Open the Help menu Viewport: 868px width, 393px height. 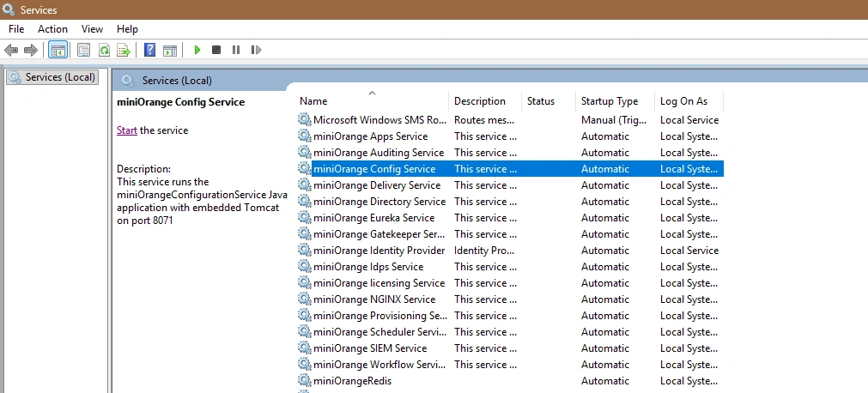[127, 29]
